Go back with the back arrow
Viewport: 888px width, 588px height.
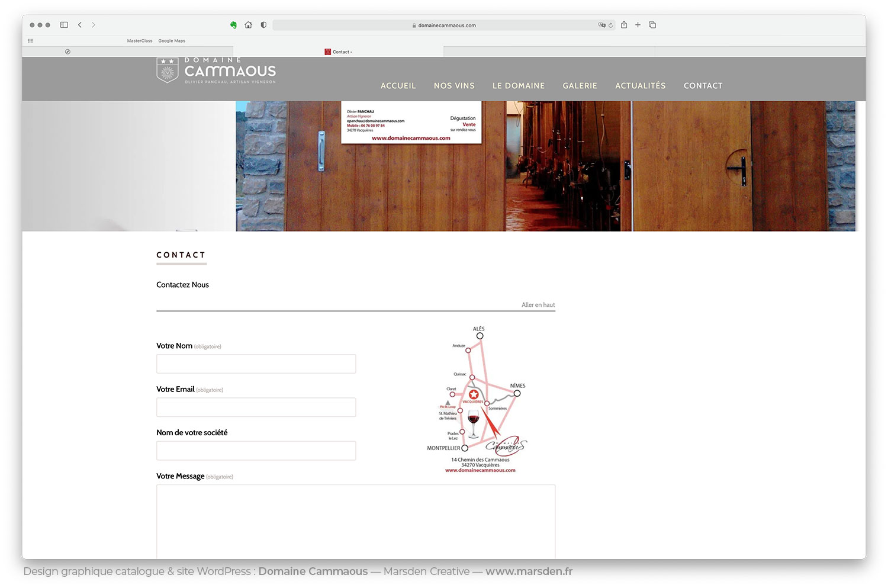80,25
